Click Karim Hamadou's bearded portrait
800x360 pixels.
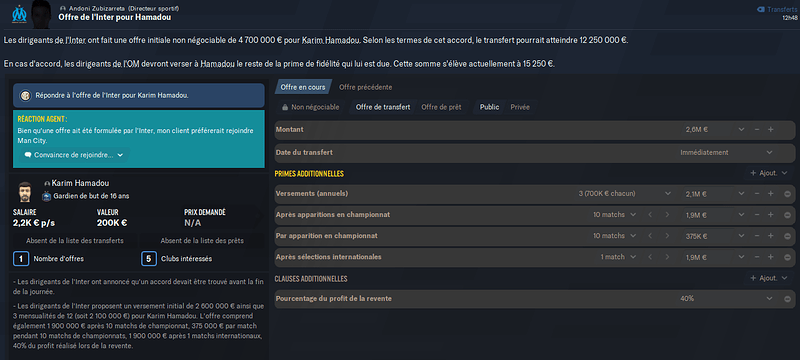[x=26, y=191]
